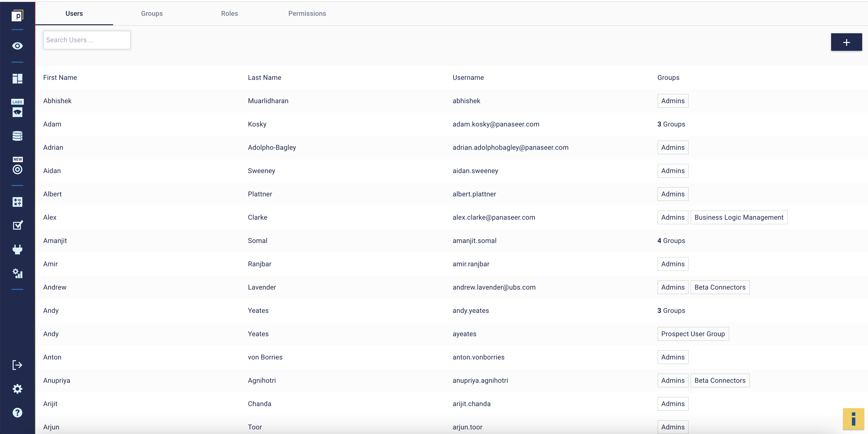
Task: Open the gear-with-chart analytics icon
Action: (17, 273)
